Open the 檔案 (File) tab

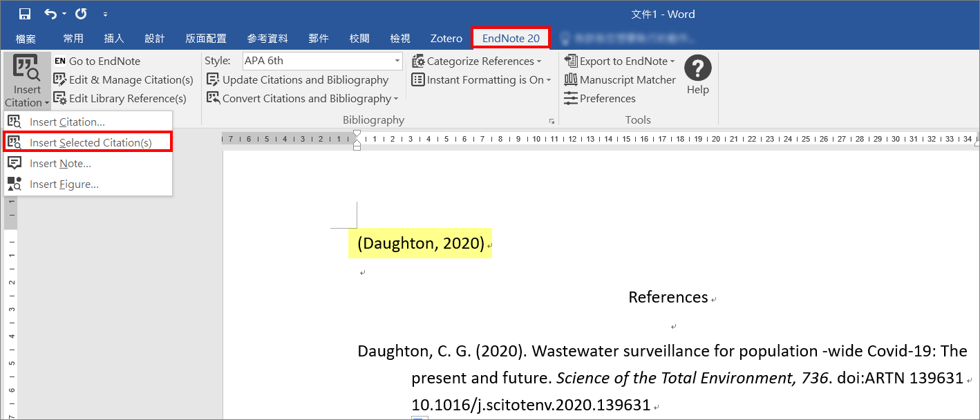click(26, 39)
